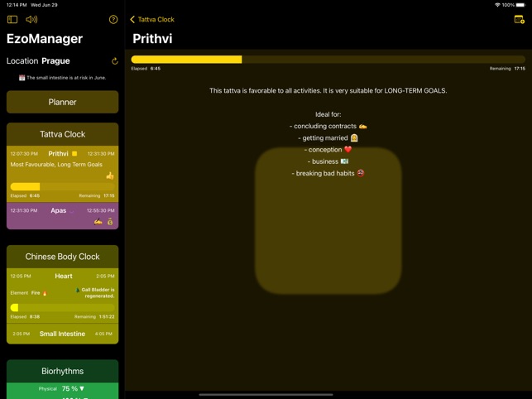Click the Location Prague label

pos(38,60)
